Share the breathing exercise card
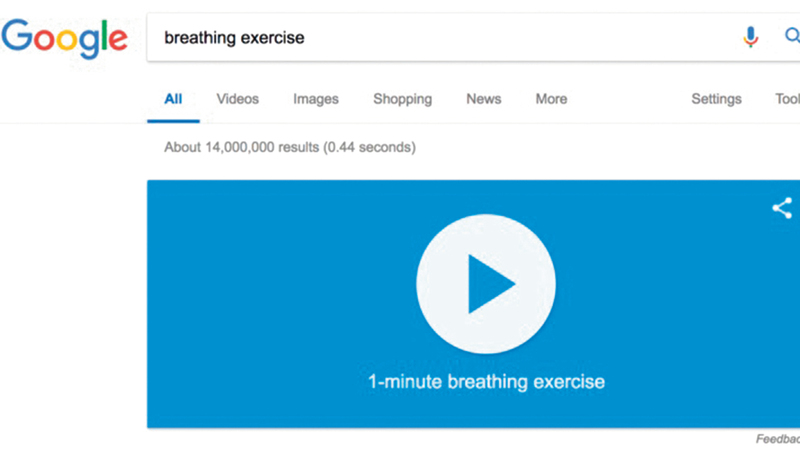This screenshot has height=450, width=800. pos(781,208)
